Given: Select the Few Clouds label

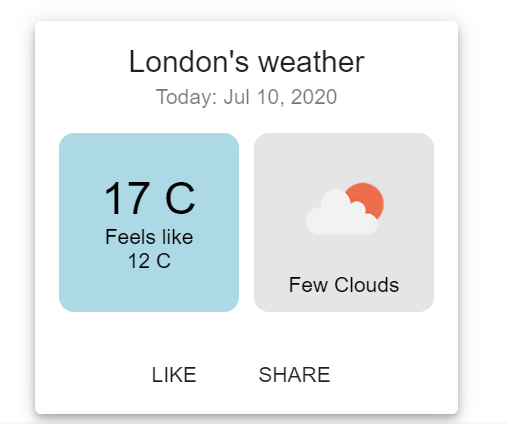Looking at the screenshot, I should [344, 285].
